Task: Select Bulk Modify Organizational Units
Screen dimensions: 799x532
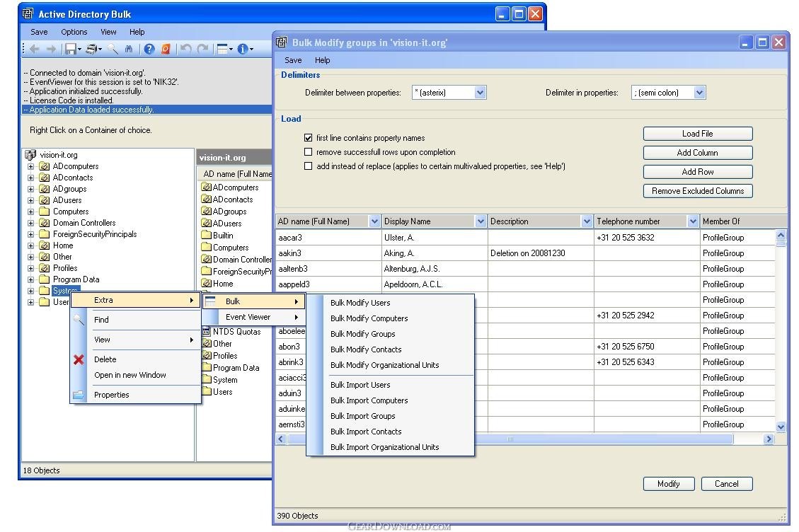Action: (391, 365)
